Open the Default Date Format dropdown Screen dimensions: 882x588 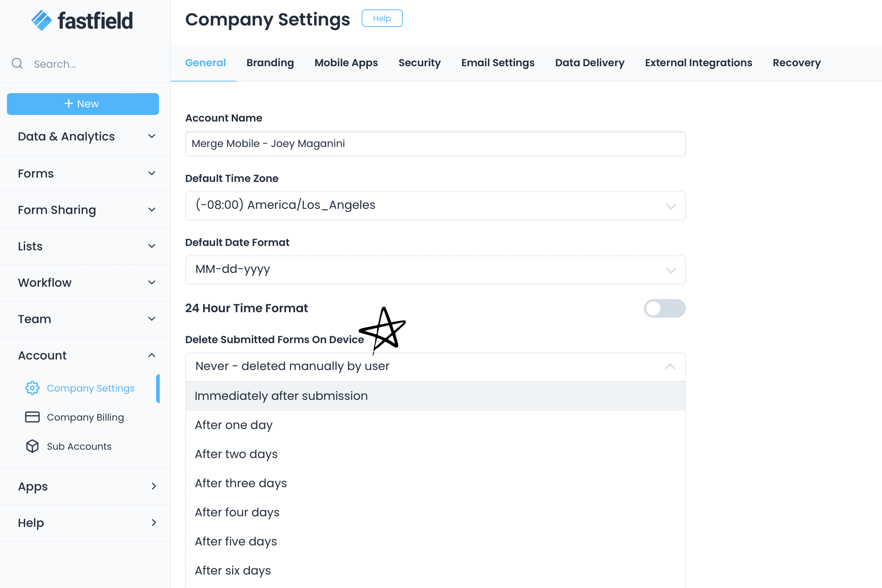pyautogui.click(x=435, y=270)
